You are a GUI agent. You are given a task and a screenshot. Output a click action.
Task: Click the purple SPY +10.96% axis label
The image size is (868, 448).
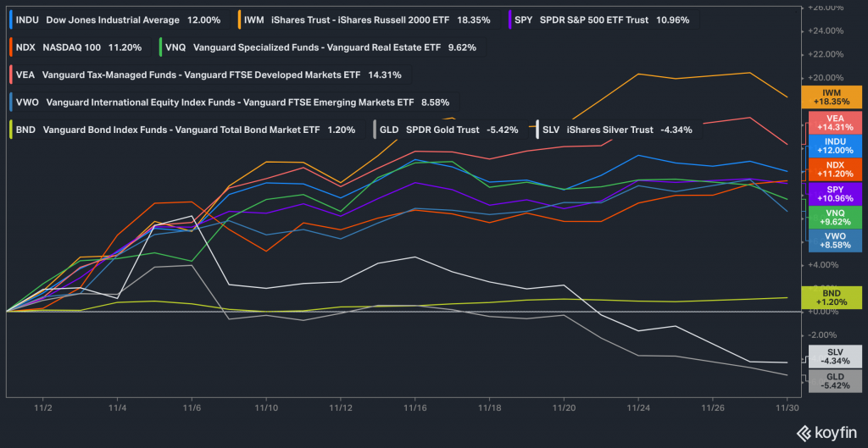[x=830, y=192]
